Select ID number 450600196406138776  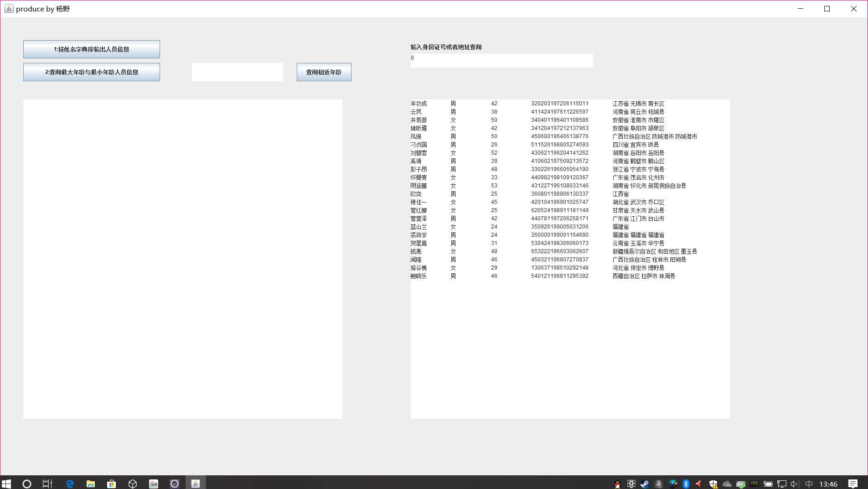[559, 136]
